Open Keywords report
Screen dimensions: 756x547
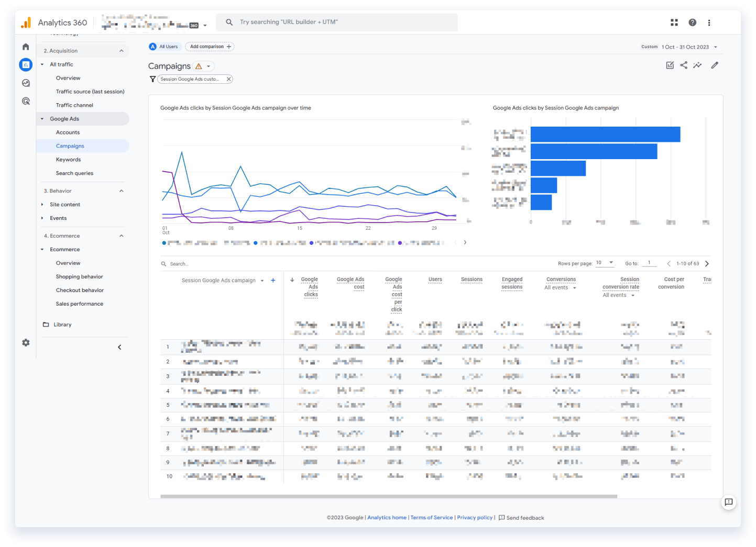point(68,160)
